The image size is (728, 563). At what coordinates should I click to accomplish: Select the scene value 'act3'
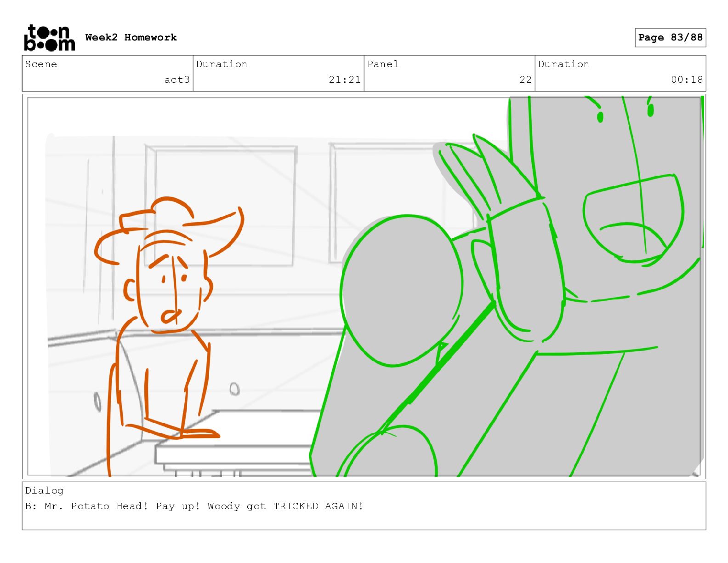click(x=177, y=80)
